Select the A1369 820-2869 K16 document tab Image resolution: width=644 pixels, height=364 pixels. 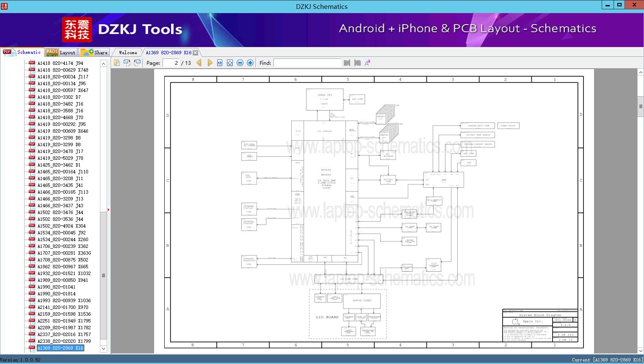(x=169, y=53)
